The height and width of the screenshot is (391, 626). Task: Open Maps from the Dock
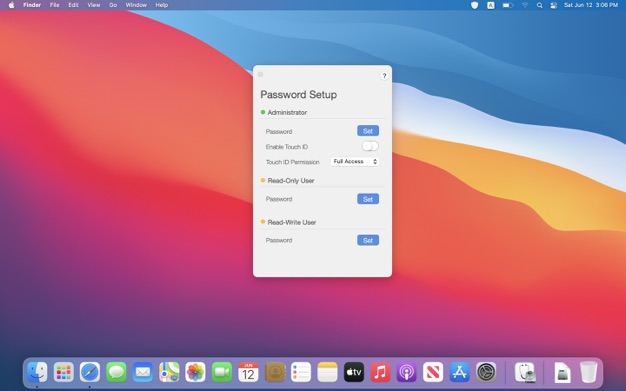coord(169,372)
